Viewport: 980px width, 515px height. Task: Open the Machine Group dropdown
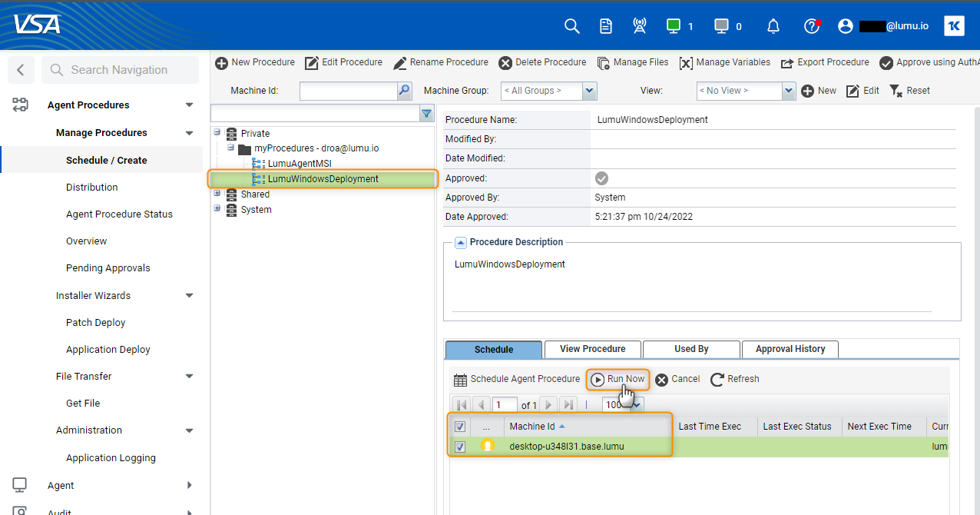pyautogui.click(x=589, y=91)
